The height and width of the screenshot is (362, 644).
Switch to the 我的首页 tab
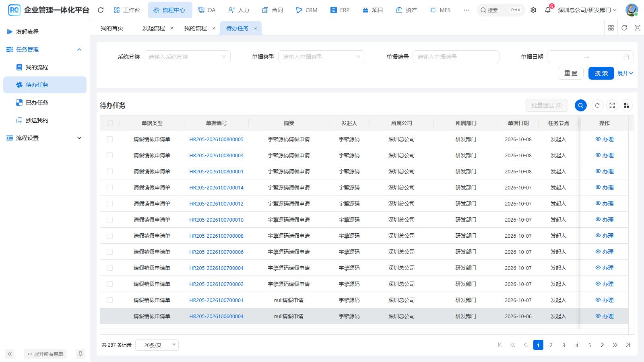(112, 28)
